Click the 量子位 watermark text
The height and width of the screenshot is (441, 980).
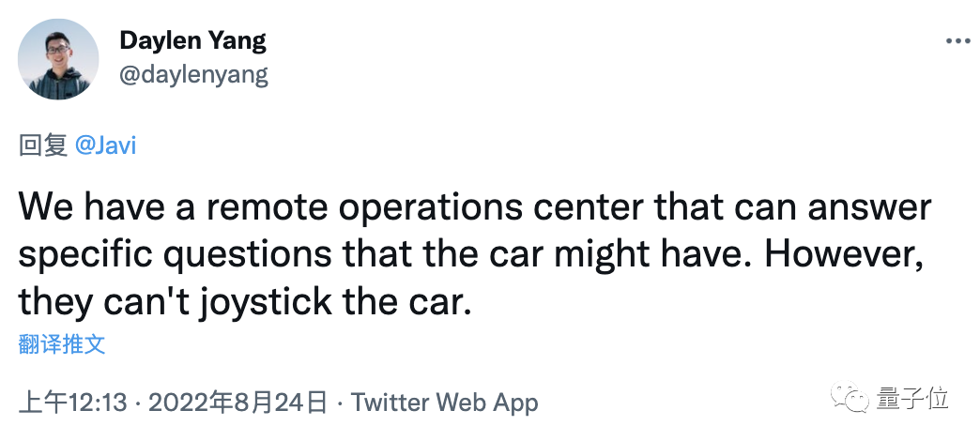(913, 401)
